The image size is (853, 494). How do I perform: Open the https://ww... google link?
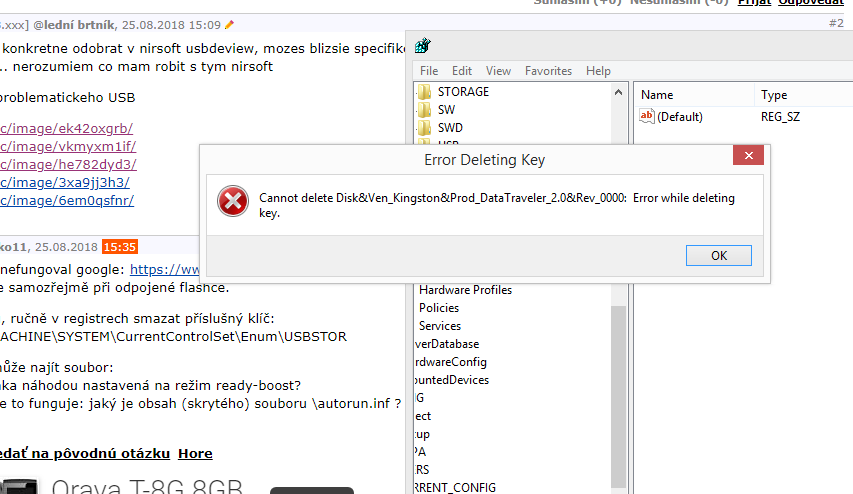coord(165,269)
